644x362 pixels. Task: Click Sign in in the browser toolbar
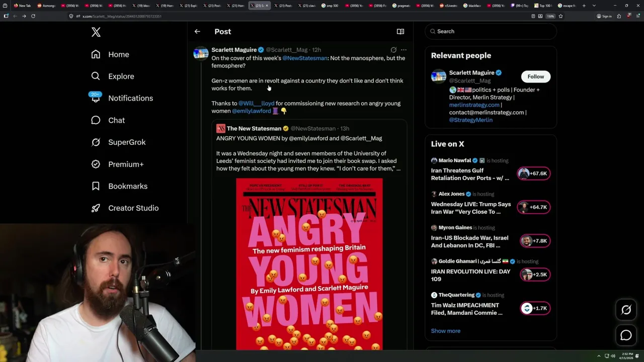coord(604,16)
